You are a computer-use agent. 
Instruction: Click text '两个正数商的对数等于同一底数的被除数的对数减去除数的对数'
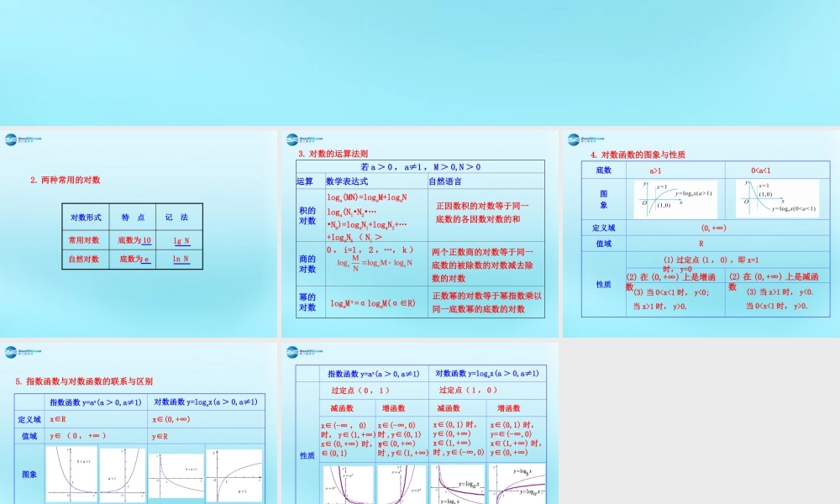coord(483,265)
